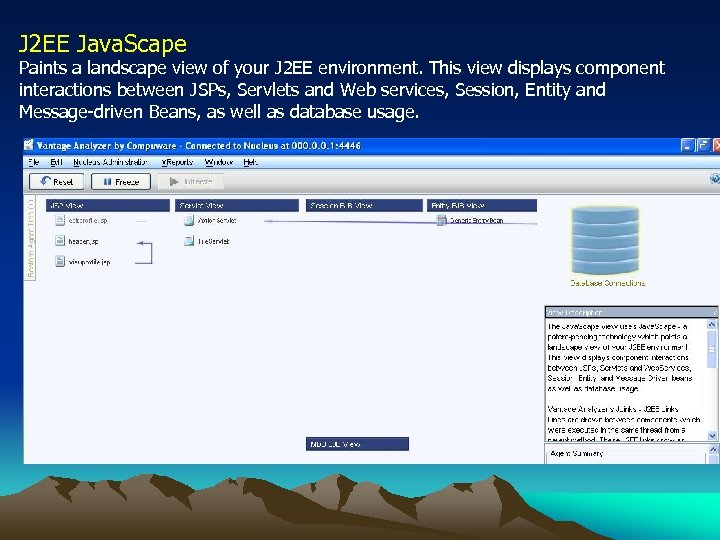The width and height of the screenshot is (720, 540).
Task: Select the viewprofile.jsp label
Action: click(x=90, y=262)
